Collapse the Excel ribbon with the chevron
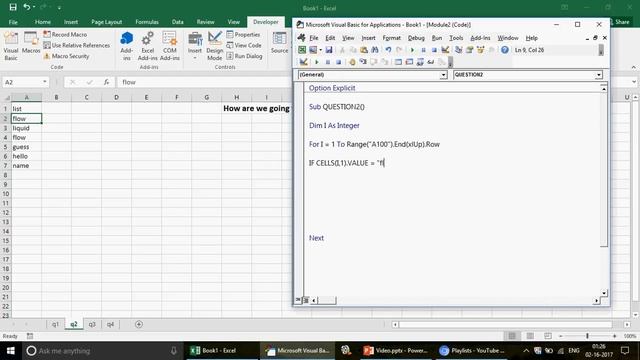 pos(633,67)
